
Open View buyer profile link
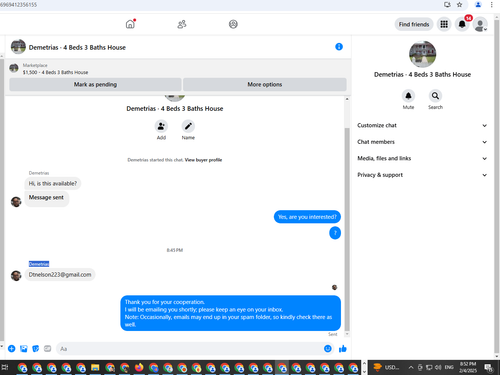[x=203, y=160]
